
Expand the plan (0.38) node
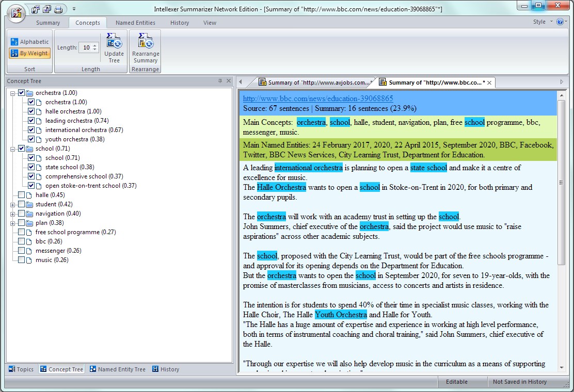[x=12, y=223]
